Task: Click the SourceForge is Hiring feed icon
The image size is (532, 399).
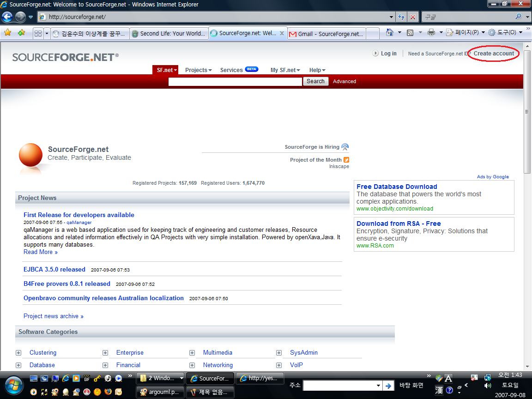Action: (x=345, y=147)
